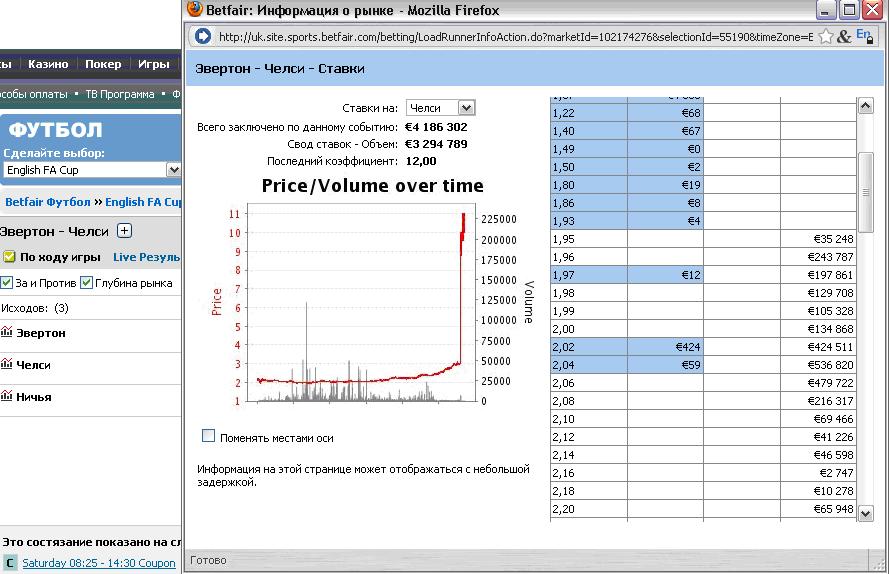Open the Ставки на Челси dropdown
Screen dimensions: 889x574
(441, 108)
